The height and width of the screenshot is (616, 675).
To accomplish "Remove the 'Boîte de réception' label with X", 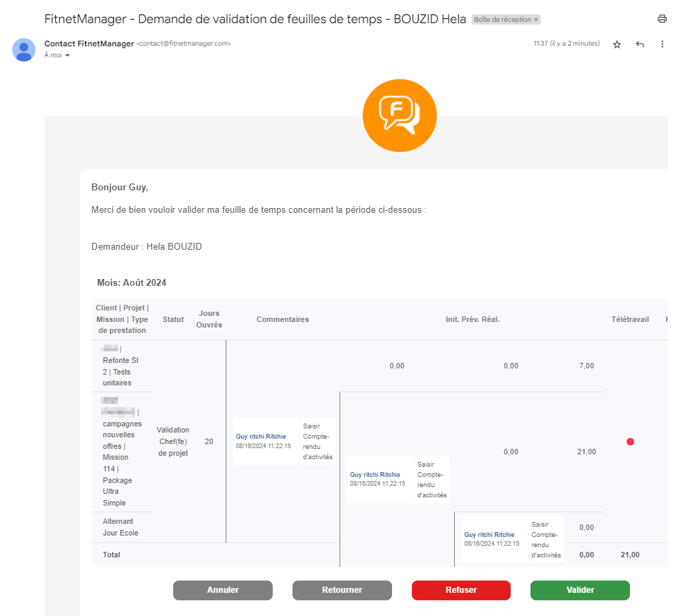I will tap(536, 20).
